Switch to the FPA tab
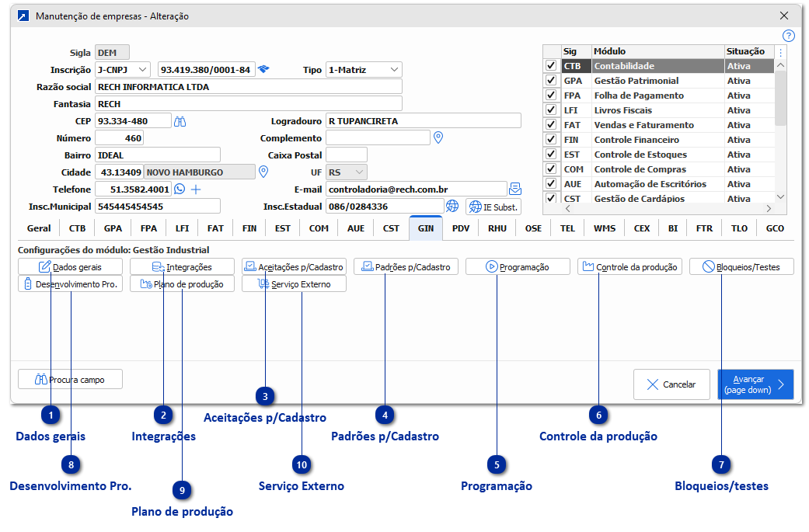 pos(148,228)
